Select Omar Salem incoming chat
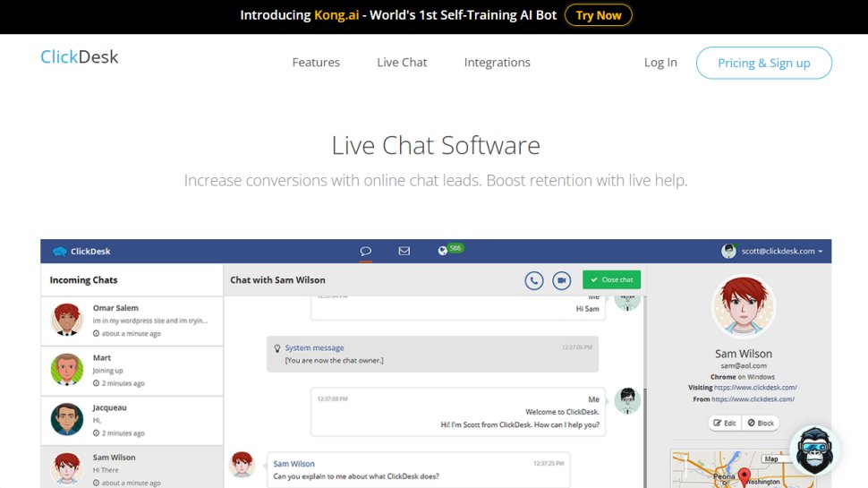Screen dimensions: 868x488 click(x=132, y=321)
